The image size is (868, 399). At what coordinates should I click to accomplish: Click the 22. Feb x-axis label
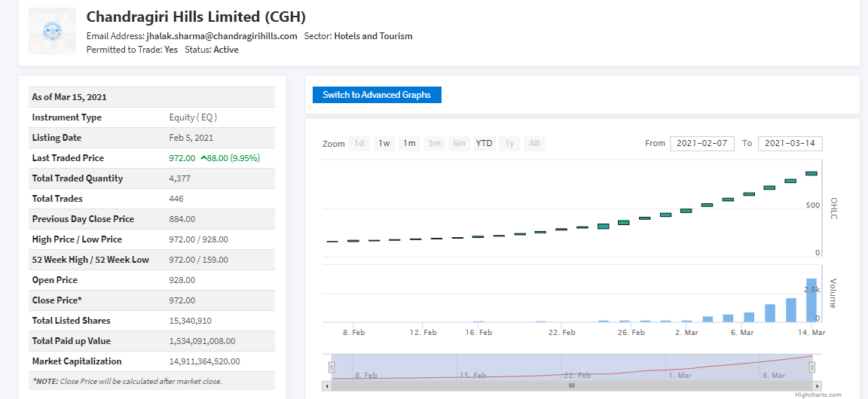pyautogui.click(x=561, y=333)
